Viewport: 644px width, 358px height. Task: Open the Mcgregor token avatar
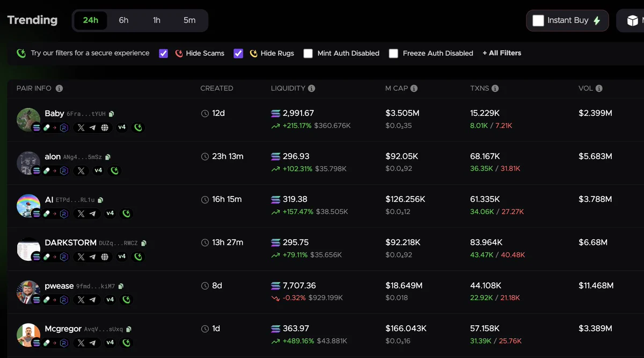(x=28, y=335)
